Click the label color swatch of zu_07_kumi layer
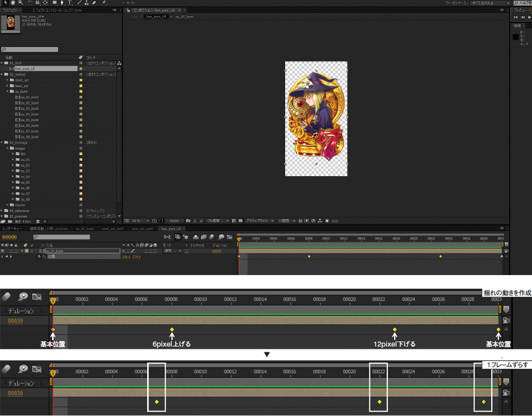This screenshot has height=416, width=532. [27, 251]
